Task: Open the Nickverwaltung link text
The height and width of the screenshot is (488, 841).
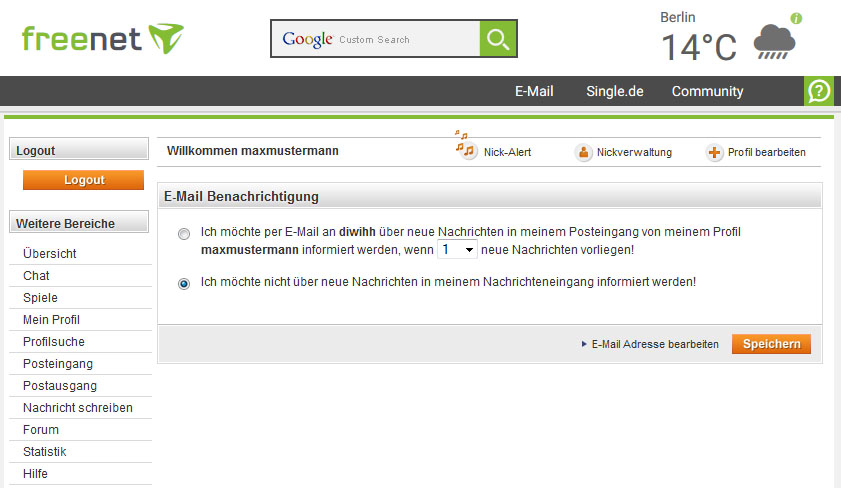Action: click(634, 152)
